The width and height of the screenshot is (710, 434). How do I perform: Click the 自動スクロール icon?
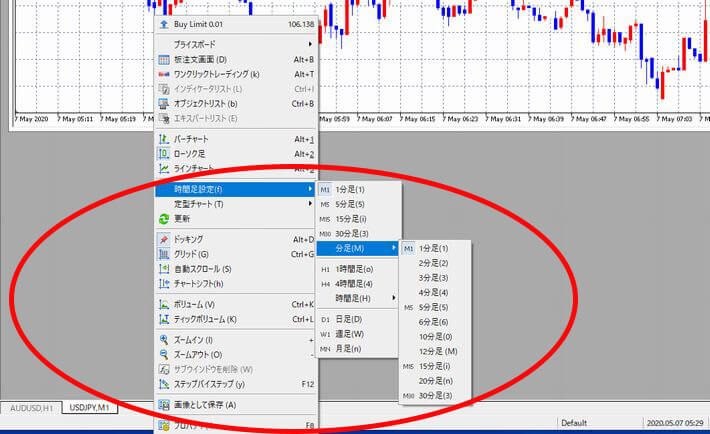coord(164,269)
